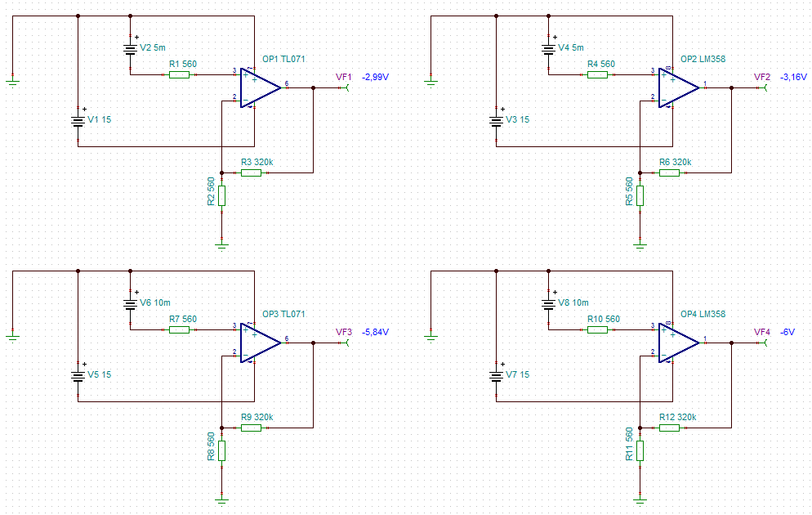Screen dimensions: 812x515
Task: Click the 'R12 320k' label text
Action: click(x=678, y=417)
